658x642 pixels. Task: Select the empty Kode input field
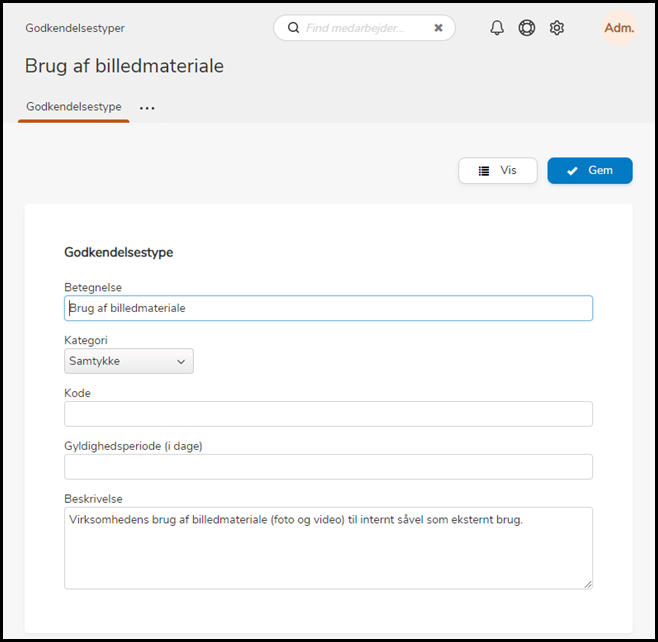coord(328,414)
